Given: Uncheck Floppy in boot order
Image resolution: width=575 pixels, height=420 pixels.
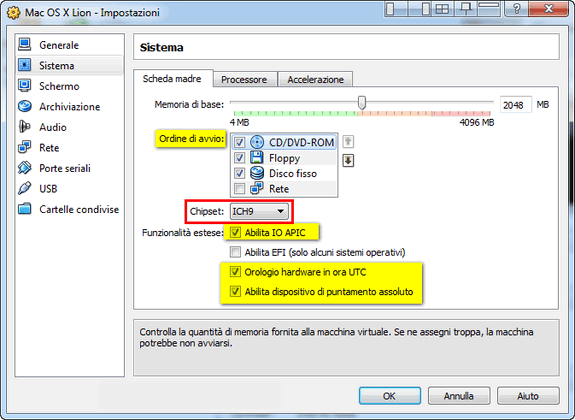Looking at the screenshot, I should point(239,158).
